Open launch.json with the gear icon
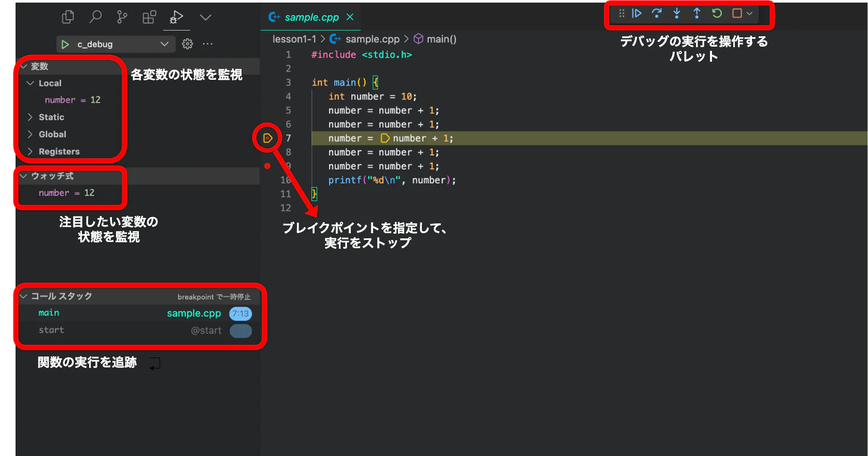The image size is (868, 456). (x=188, y=45)
